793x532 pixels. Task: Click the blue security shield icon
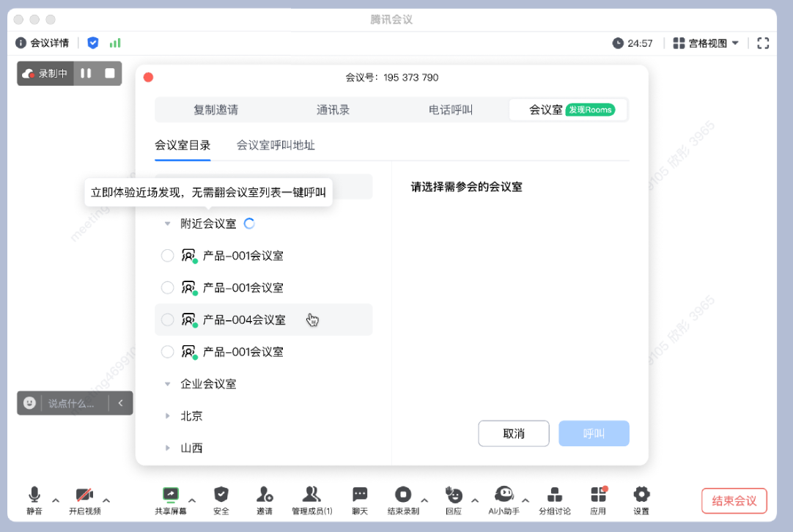[92, 43]
